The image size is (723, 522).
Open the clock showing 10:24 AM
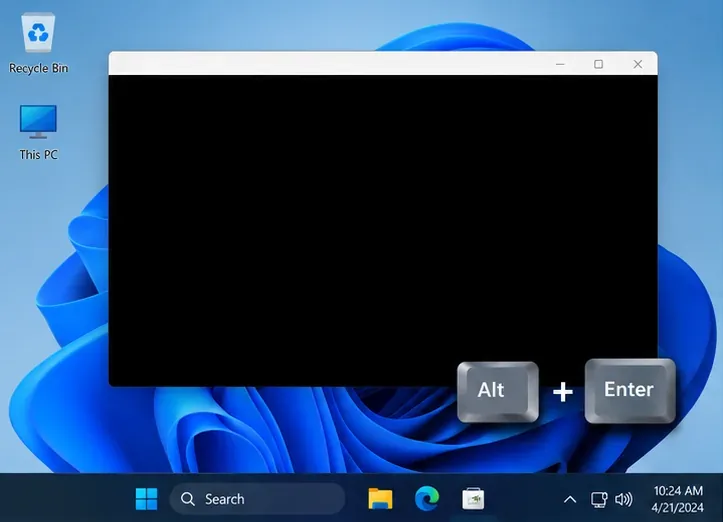pyautogui.click(x=678, y=499)
